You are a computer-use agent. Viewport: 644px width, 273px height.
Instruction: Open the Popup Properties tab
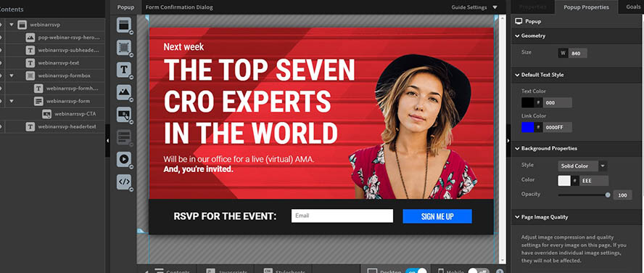coord(586,7)
